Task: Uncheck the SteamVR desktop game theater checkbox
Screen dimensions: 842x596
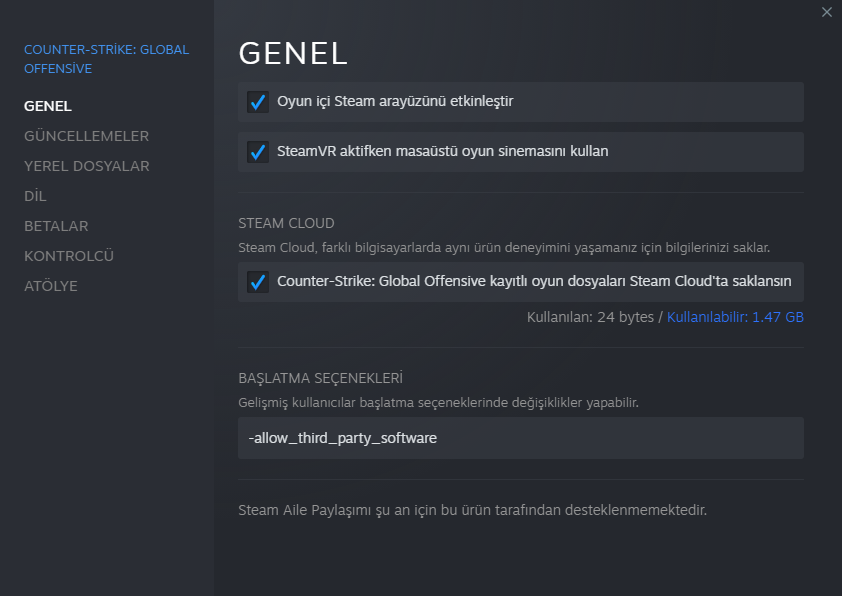Action: coord(258,152)
